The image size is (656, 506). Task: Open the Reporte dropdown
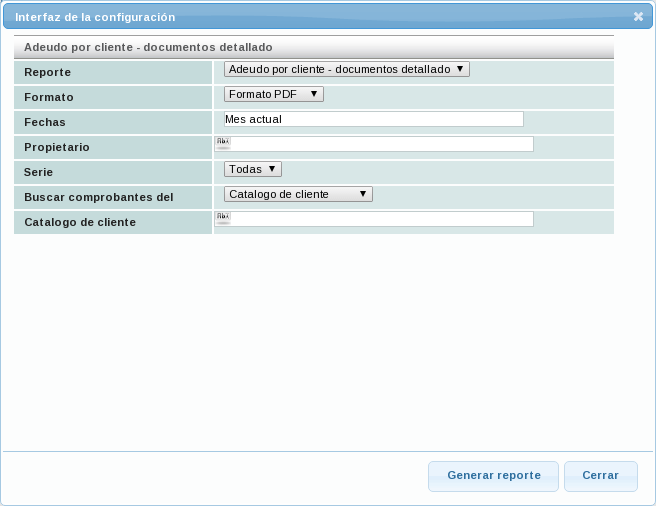(346, 70)
